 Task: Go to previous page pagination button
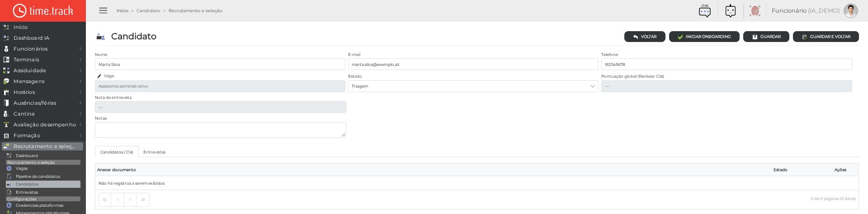(118, 200)
